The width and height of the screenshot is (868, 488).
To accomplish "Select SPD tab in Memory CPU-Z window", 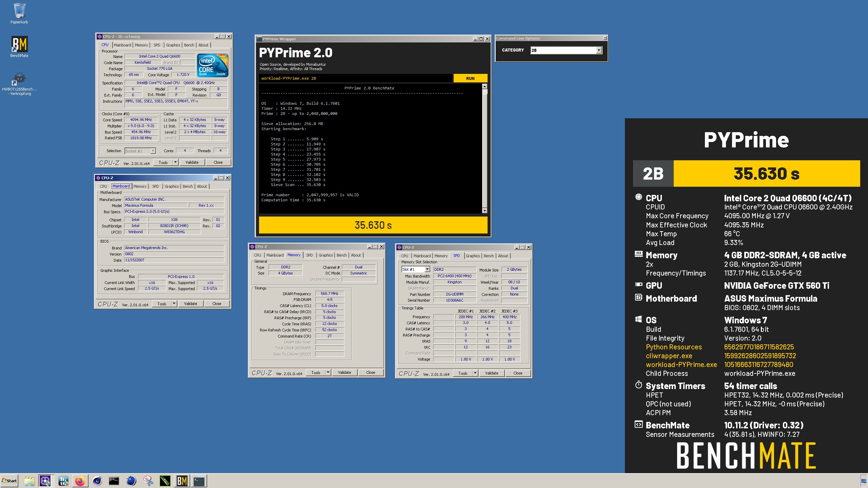I will coord(310,255).
